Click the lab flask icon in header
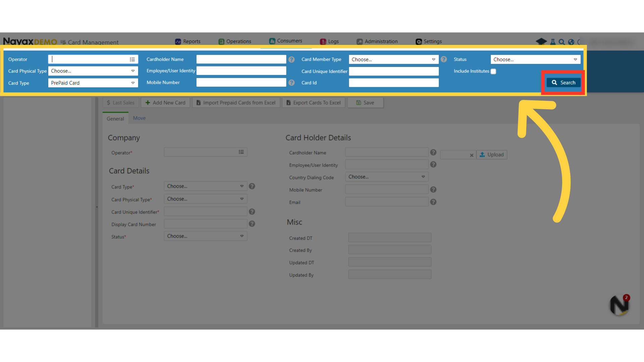644x362 pixels. pos(553,42)
